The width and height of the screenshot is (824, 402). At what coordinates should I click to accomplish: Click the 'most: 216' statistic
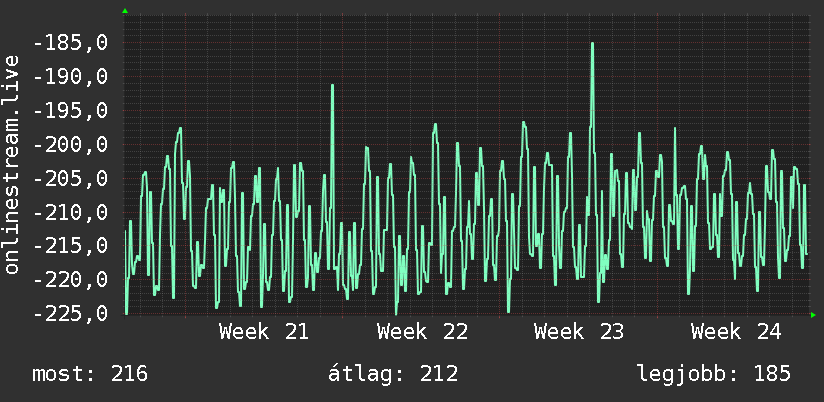90,374
